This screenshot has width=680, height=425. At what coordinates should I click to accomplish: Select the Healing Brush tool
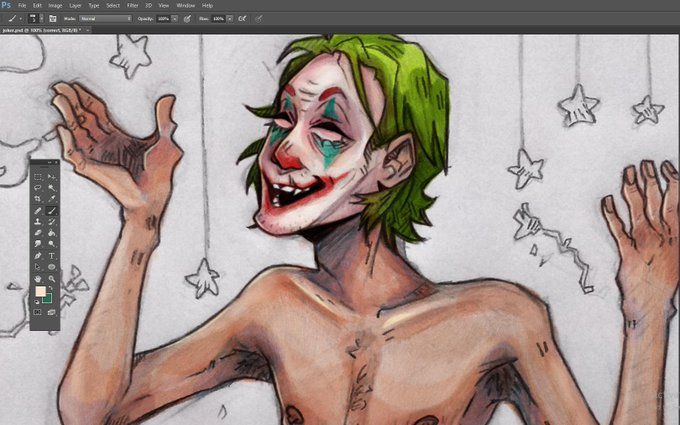click(38, 211)
